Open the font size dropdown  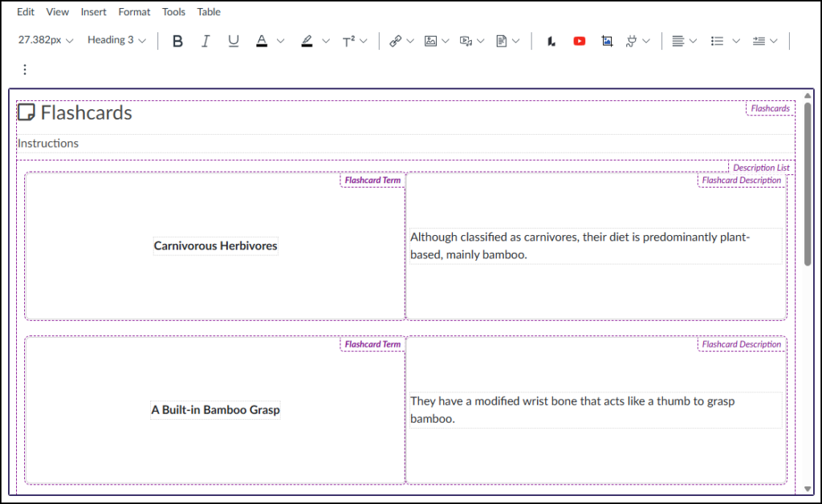click(46, 40)
